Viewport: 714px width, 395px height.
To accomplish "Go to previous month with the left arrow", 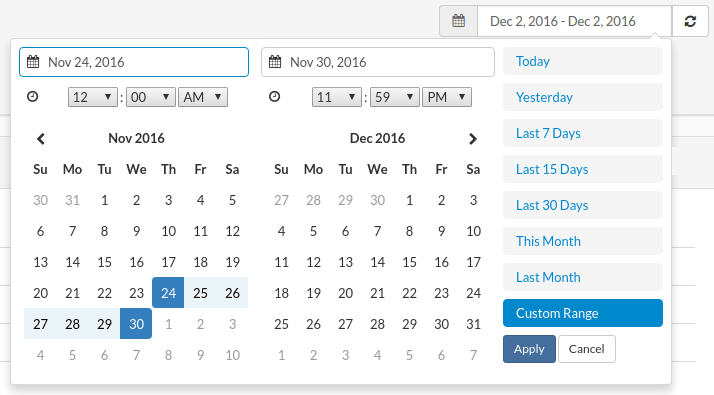I will coord(41,139).
